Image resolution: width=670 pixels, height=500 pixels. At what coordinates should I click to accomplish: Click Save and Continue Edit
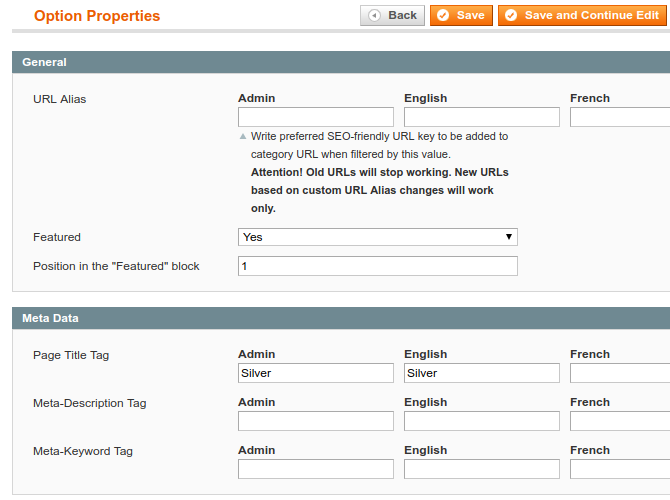click(x=582, y=16)
